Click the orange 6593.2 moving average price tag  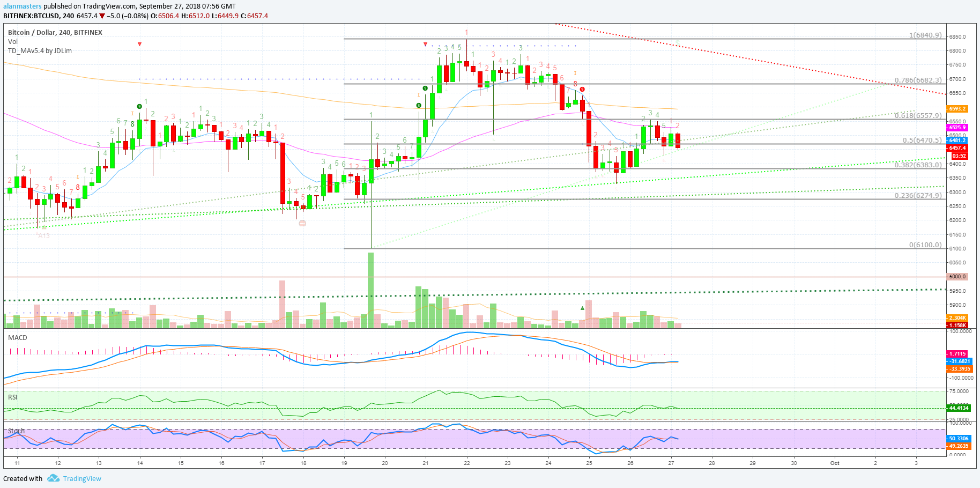[957, 109]
